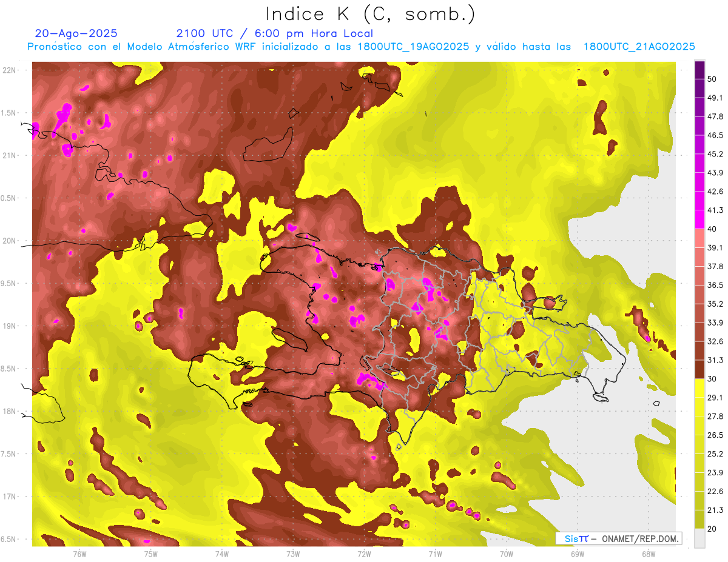Screen dimensions: 728x562
Task: Click the color bar value "50"
Action: click(x=712, y=79)
